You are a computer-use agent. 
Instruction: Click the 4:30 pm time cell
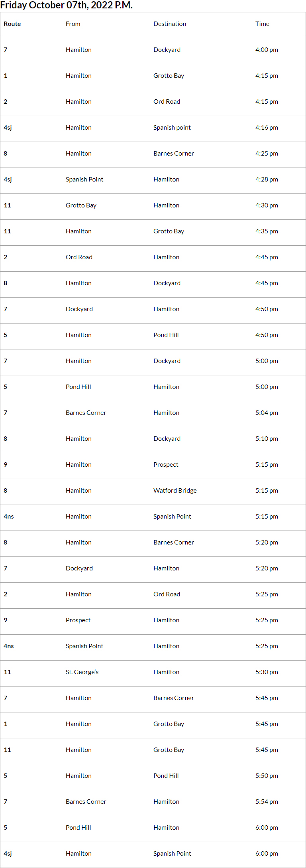click(x=267, y=205)
